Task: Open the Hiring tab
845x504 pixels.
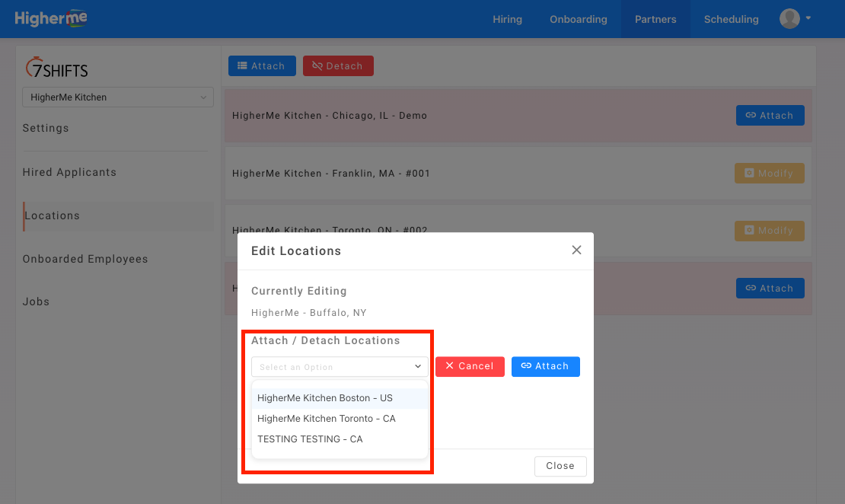Action: pyautogui.click(x=507, y=19)
